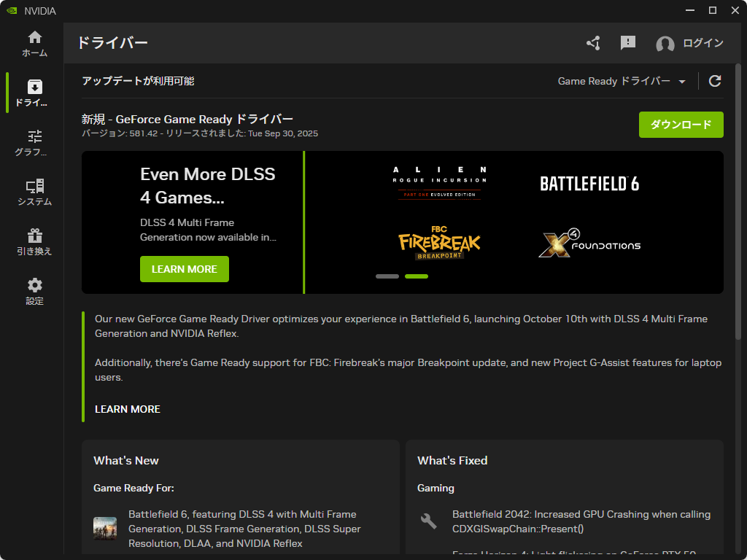Download the new Game Ready driver

click(x=681, y=125)
